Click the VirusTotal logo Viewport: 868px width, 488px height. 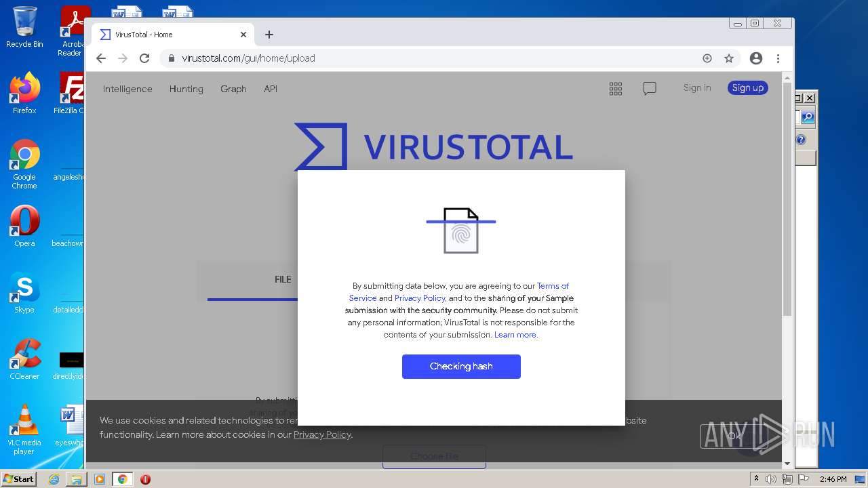point(433,146)
